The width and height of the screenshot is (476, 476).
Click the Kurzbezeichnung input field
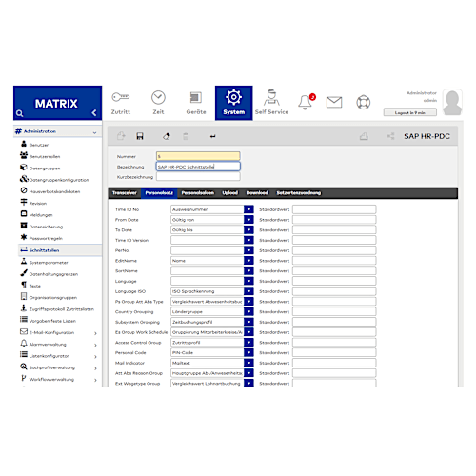tap(198, 177)
